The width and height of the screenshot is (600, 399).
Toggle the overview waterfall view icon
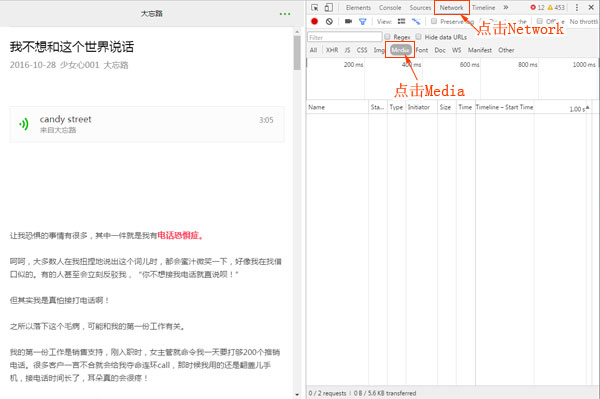click(416, 21)
